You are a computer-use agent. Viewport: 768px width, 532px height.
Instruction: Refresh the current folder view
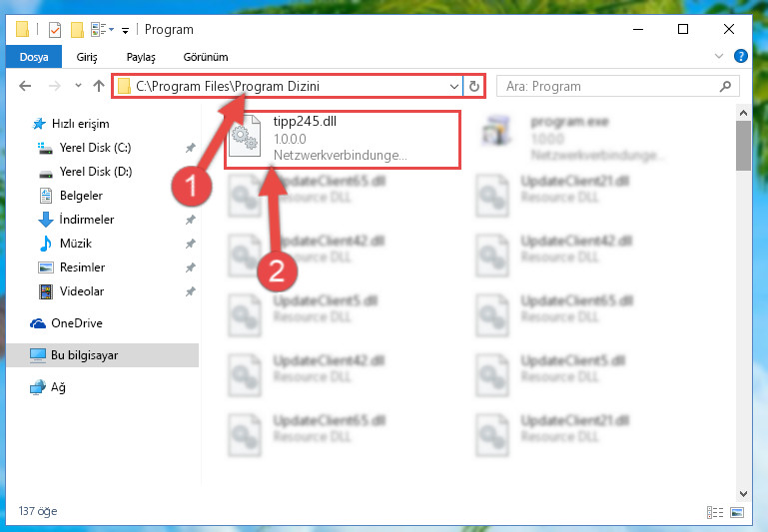pyautogui.click(x=474, y=87)
